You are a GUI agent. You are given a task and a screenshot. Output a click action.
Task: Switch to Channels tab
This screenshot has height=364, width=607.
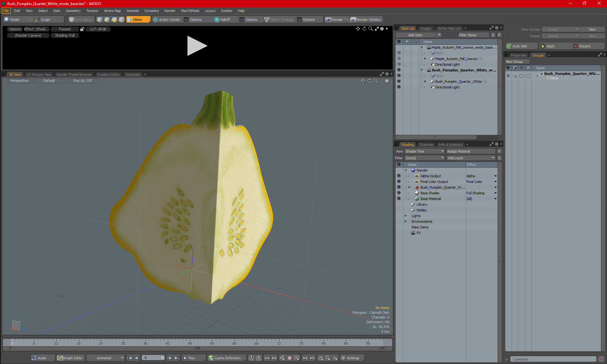tap(426, 145)
